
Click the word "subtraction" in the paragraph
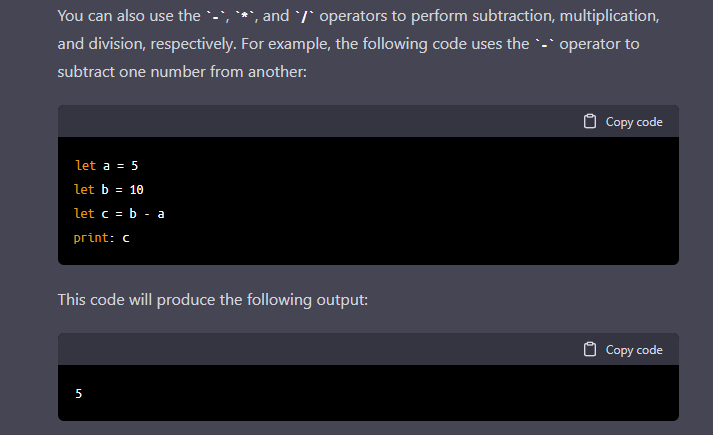coord(512,16)
